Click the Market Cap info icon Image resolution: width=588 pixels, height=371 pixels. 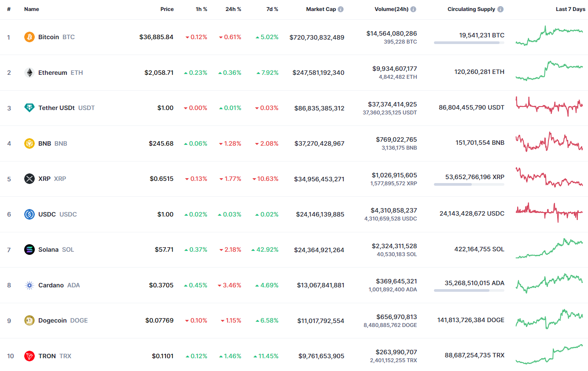(x=341, y=9)
